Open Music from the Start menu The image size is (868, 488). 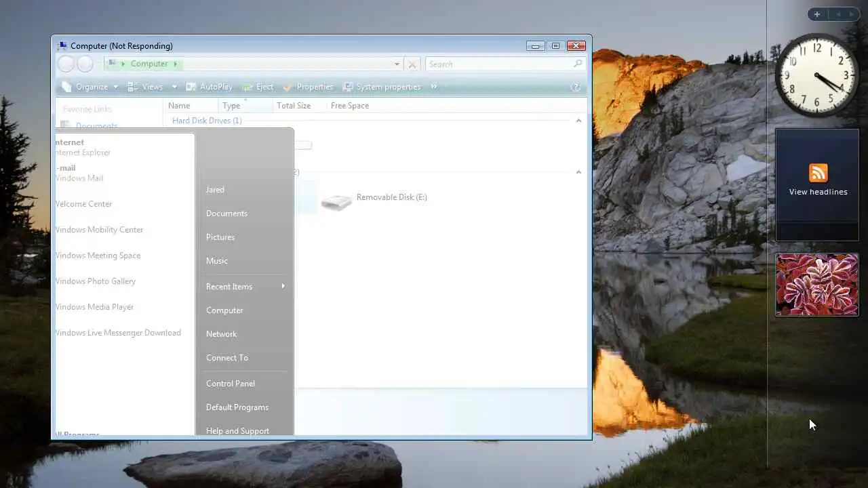click(217, 261)
